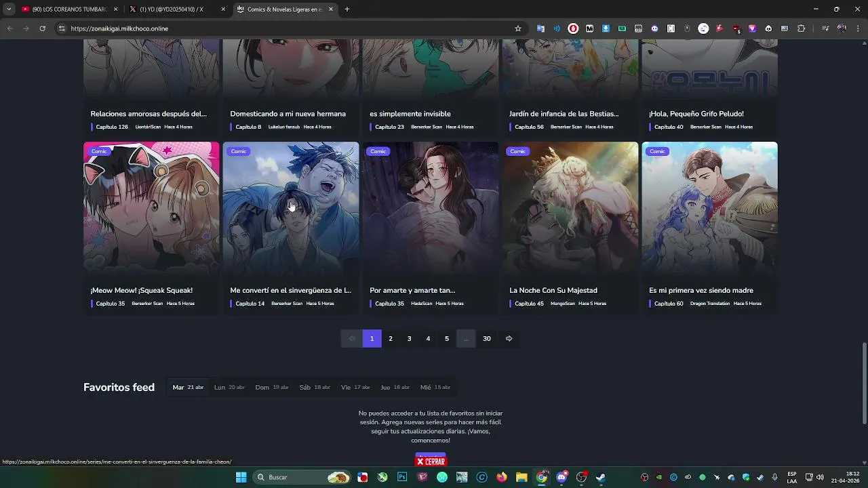Open Steam from the taskbar

tap(601, 477)
